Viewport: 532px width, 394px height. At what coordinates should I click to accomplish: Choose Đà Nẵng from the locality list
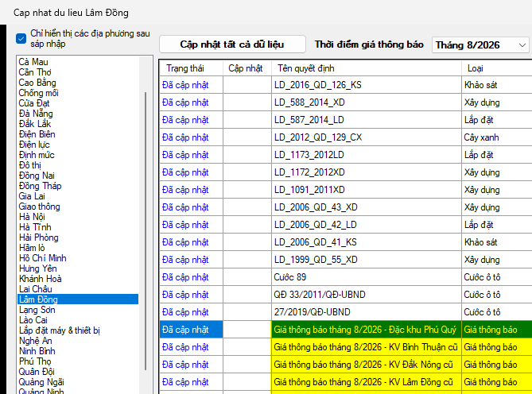click(x=36, y=114)
